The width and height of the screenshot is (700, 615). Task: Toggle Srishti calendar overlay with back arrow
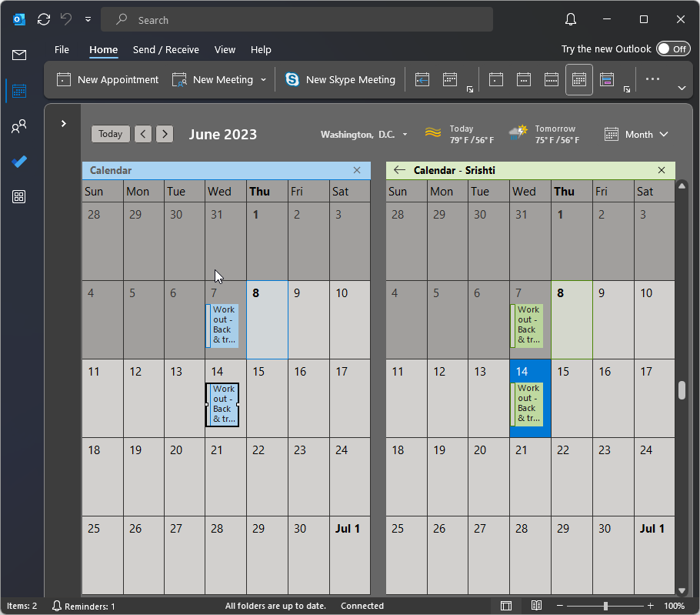[399, 170]
